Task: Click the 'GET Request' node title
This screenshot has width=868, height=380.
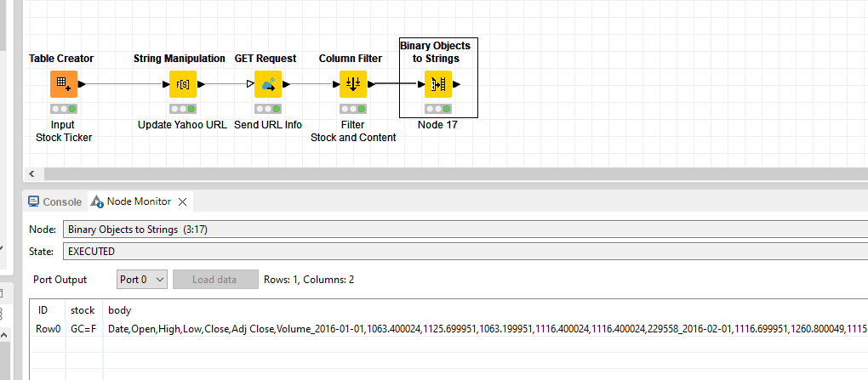Action: pos(266,59)
